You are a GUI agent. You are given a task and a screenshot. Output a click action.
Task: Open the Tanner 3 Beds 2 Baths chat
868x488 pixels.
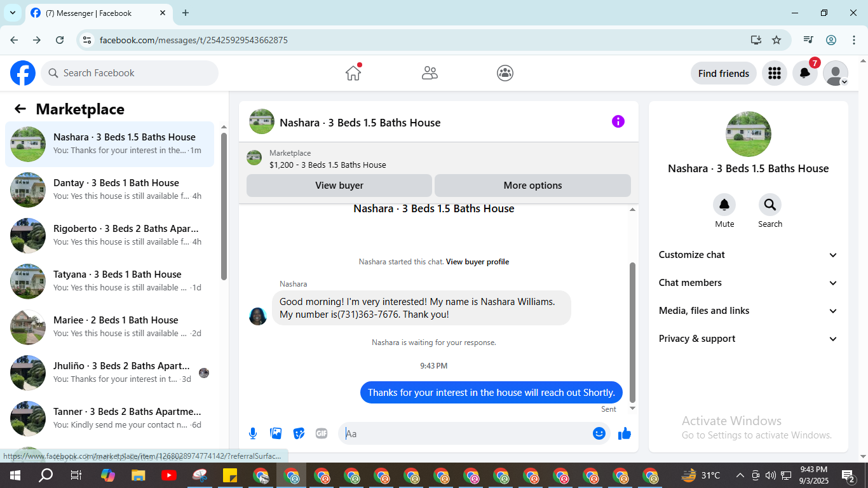click(109, 418)
